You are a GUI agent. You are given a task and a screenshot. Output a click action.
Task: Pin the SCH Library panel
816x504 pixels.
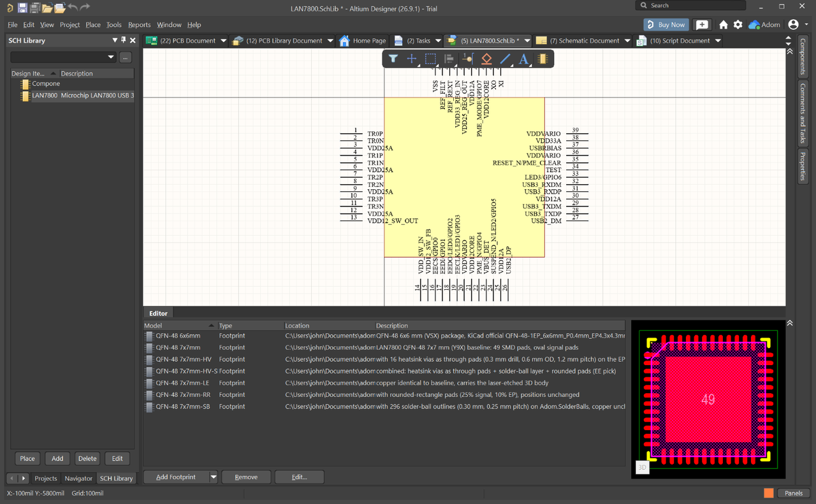(124, 40)
